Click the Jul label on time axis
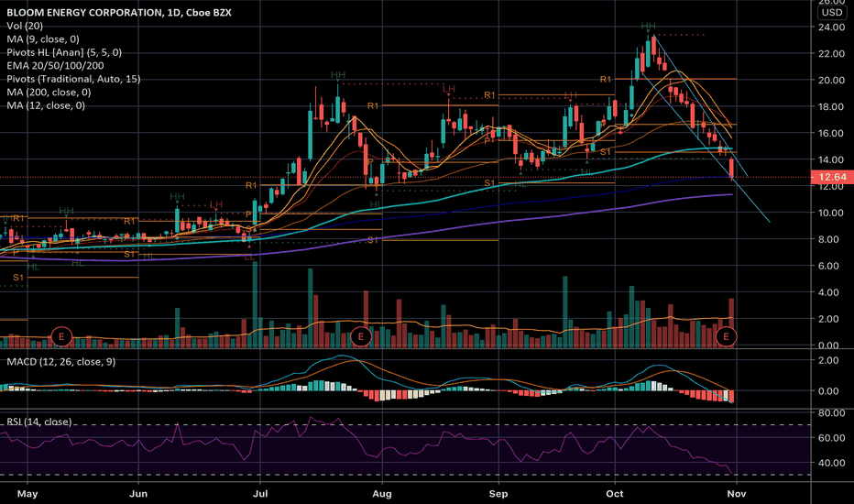Image resolution: width=854 pixels, height=504 pixels. click(x=260, y=494)
